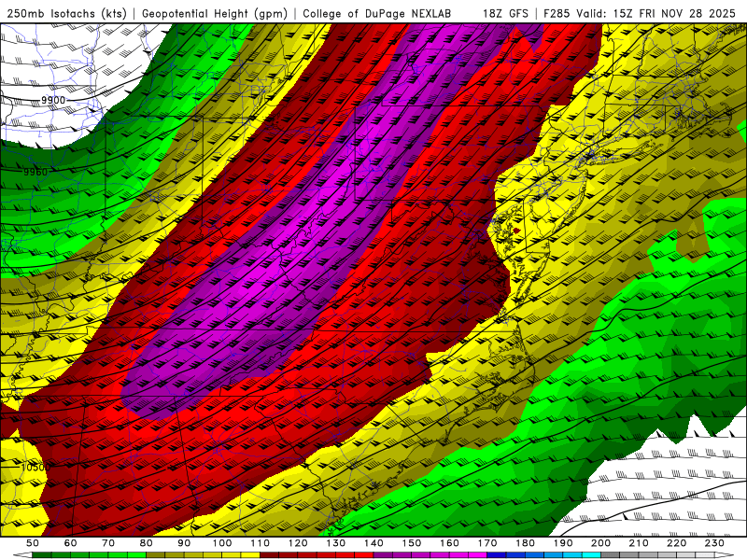The image size is (747, 560).
Task: Click the 200 value on the color scale
Action: [x=600, y=543]
